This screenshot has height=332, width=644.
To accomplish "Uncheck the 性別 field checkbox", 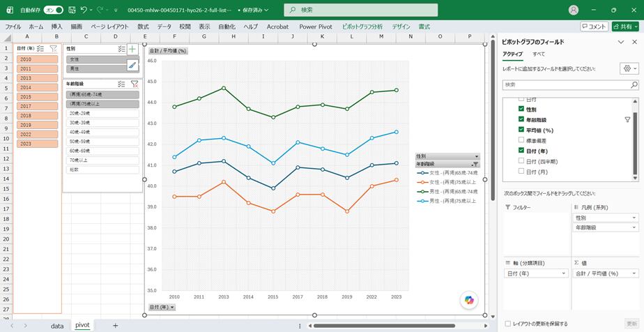I will (521, 109).
